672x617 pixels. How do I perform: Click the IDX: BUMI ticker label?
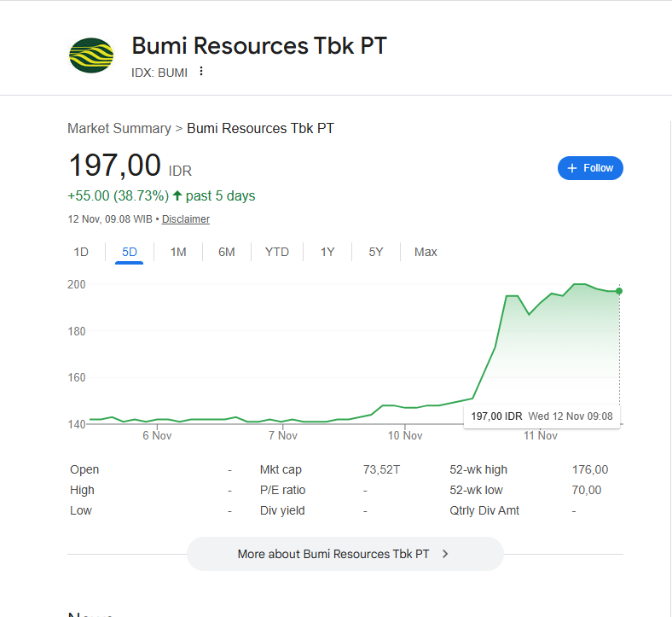pyautogui.click(x=159, y=73)
